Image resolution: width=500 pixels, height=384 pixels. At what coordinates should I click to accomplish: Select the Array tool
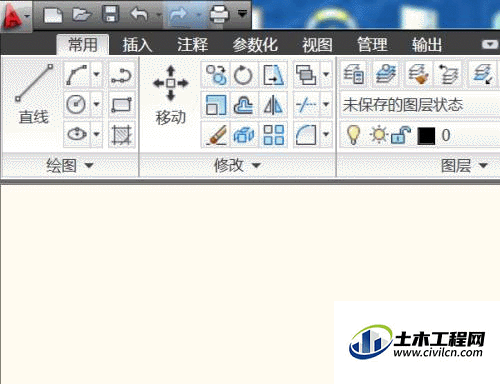point(273,135)
